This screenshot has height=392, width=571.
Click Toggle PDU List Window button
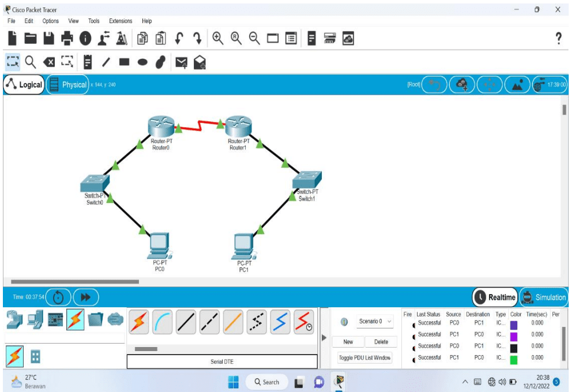click(x=365, y=358)
